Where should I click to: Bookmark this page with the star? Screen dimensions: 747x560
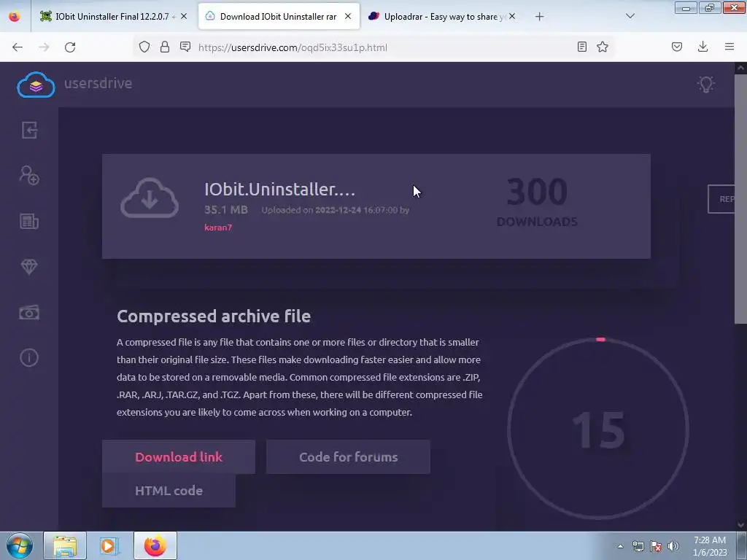coord(603,47)
